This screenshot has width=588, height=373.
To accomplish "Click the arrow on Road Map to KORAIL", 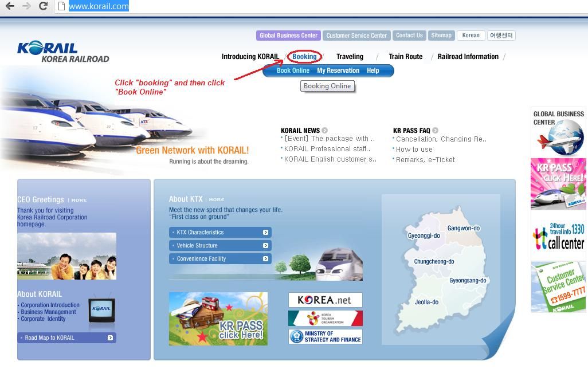I will point(110,337).
